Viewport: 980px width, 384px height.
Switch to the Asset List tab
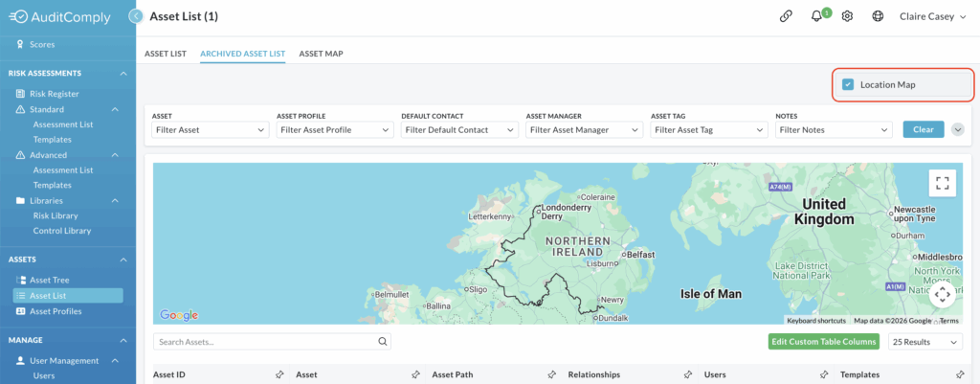[165, 54]
